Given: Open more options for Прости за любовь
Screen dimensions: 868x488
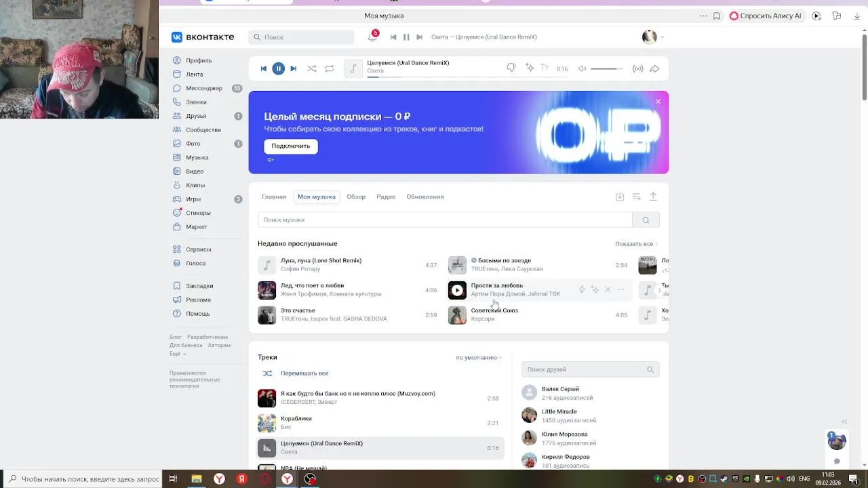Looking at the screenshot, I should point(620,290).
